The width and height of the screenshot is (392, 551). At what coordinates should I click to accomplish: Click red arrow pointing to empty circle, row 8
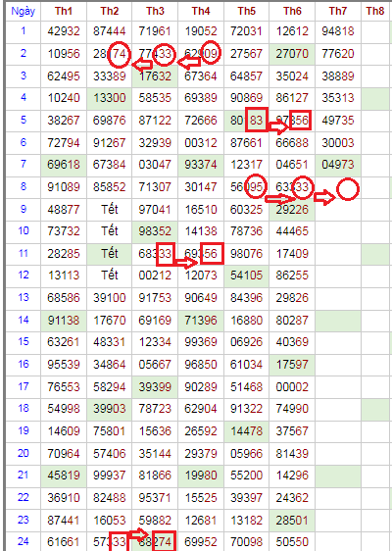(x=324, y=197)
